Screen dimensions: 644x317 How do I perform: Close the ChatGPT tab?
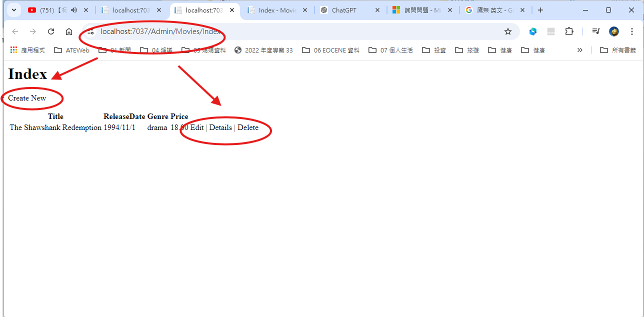point(377,10)
